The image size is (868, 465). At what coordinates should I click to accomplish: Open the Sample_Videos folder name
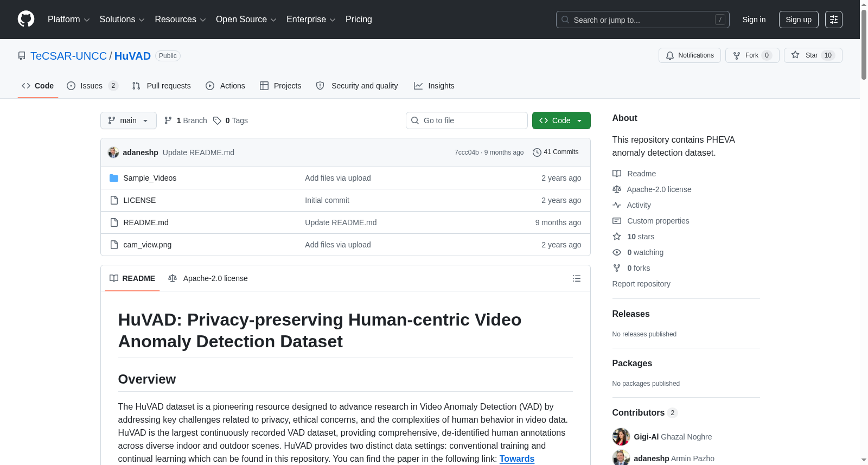pyautogui.click(x=150, y=178)
